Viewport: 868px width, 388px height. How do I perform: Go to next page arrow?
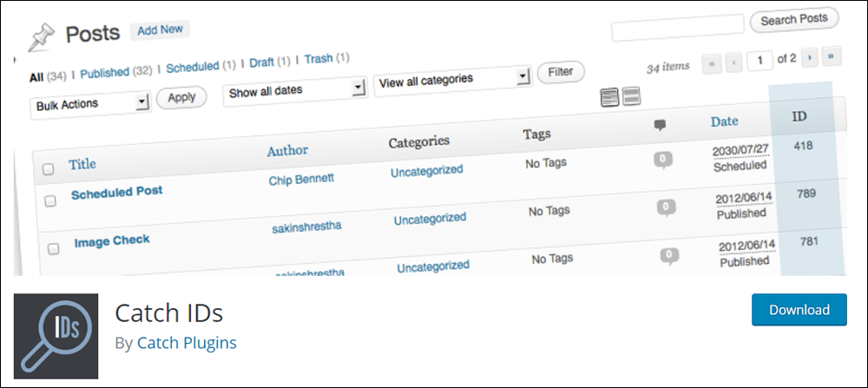pos(809,57)
